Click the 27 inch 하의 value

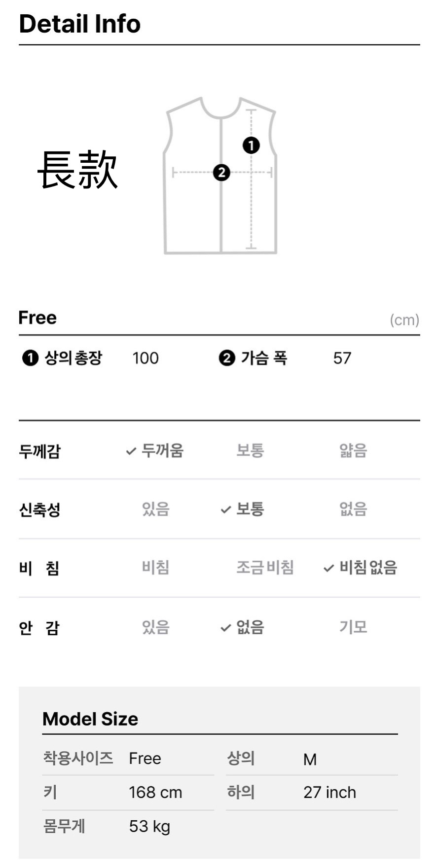click(329, 793)
